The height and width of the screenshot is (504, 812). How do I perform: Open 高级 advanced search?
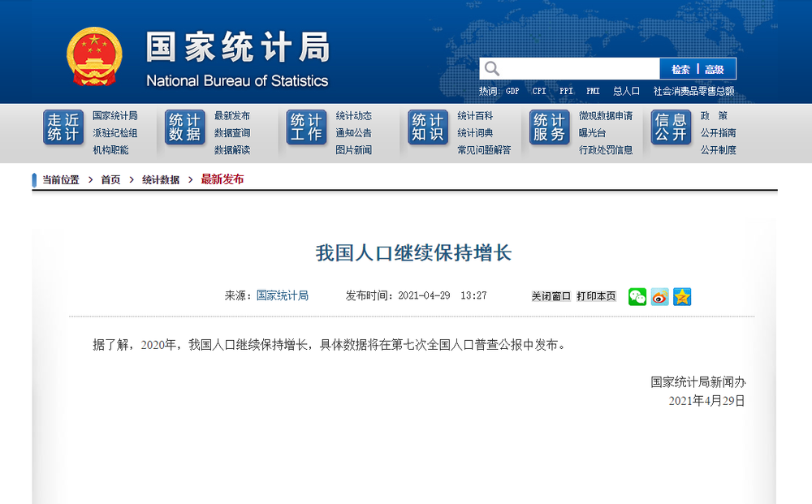pyautogui.click(x=714, y=69)
